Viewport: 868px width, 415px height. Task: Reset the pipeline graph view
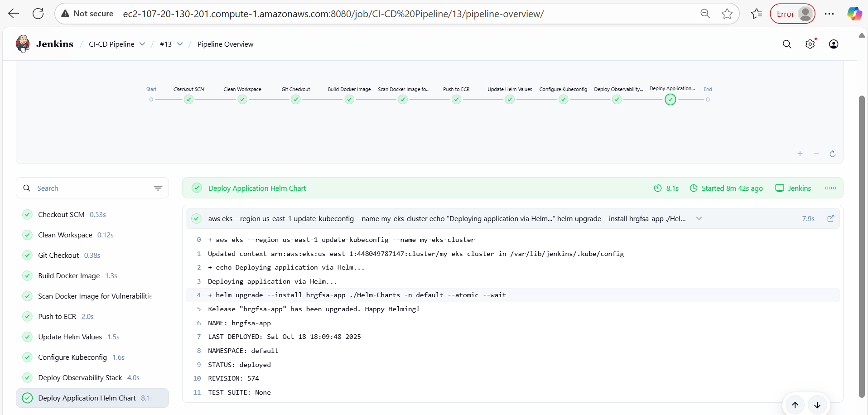pos(833,154)
